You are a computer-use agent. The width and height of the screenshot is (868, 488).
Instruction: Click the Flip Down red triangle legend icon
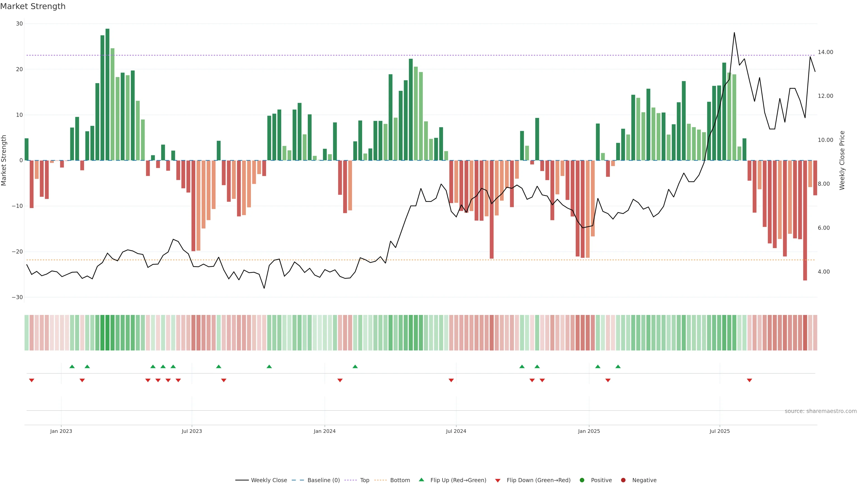click(498, 481)
